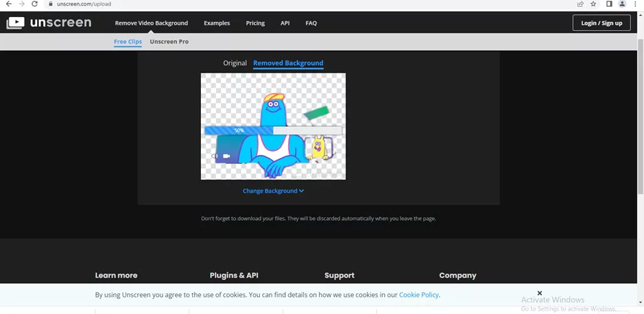The height and width of the screenshot is (314, 644).
Task: Click the unscreen wordmark text
Action: click(x=61, y=23)
